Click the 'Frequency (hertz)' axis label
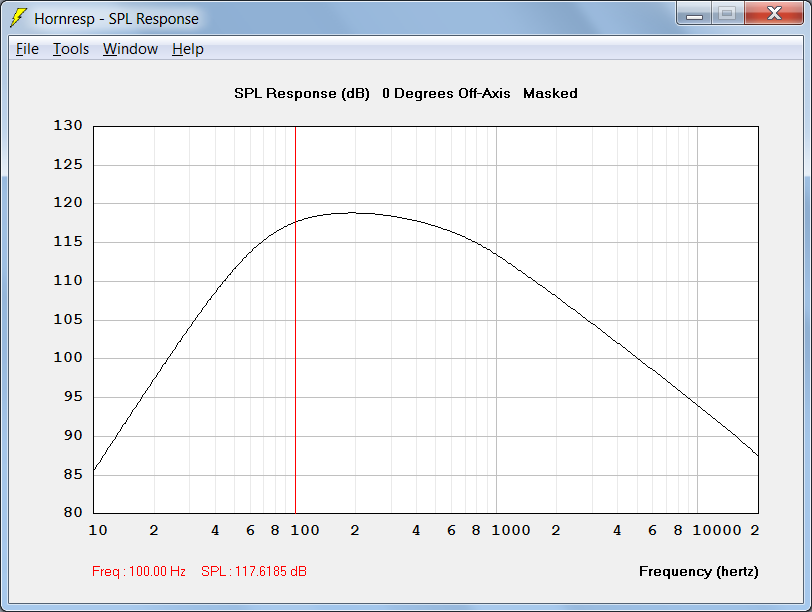Viewport: 812px width, 612px height. [x=699, y=571]
